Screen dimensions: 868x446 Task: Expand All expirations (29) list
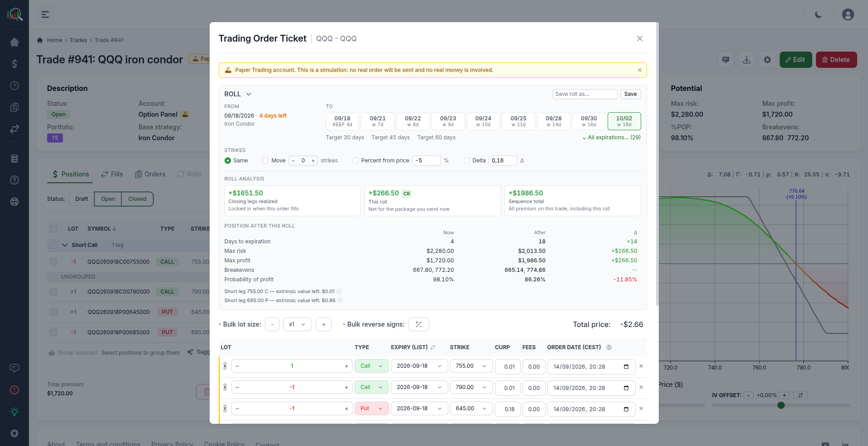click(611, 138)
